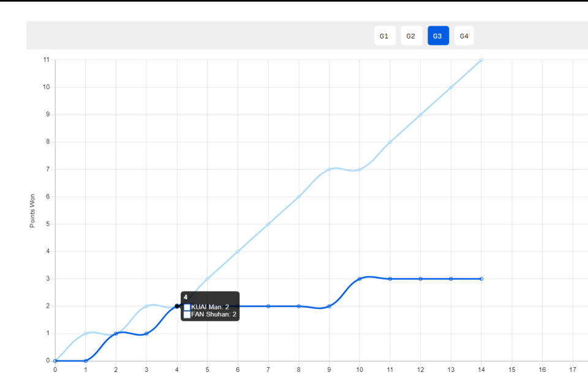Select light blue point at rally 7, score 5
The image size is (588, 383).
(268, 224)
